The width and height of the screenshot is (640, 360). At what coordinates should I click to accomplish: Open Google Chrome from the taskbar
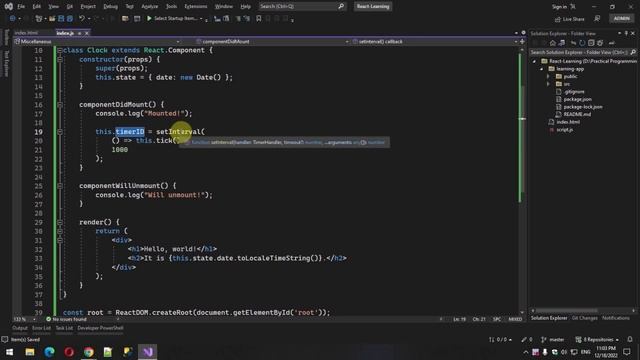[x=88, y=352]
